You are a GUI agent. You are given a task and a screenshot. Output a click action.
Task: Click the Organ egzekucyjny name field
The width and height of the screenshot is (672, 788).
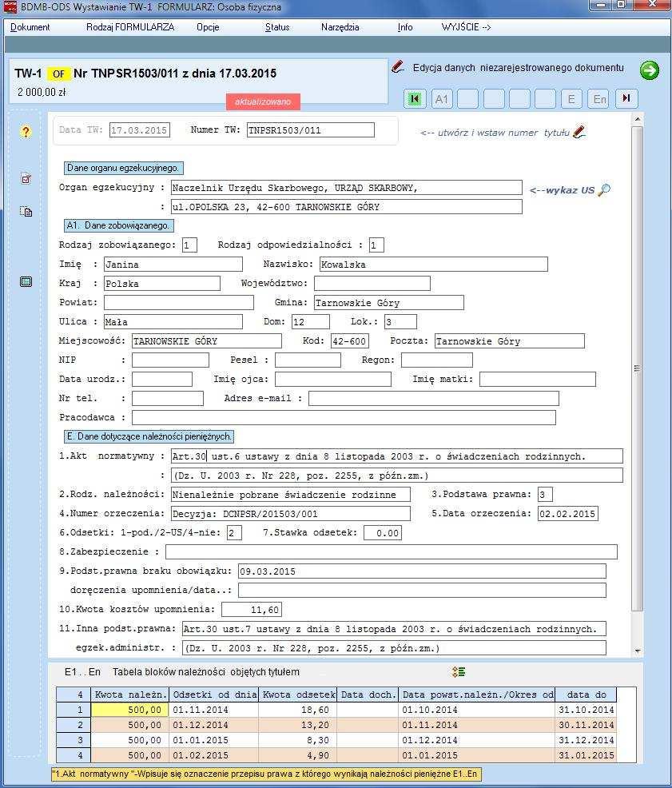tap(346, 188)
